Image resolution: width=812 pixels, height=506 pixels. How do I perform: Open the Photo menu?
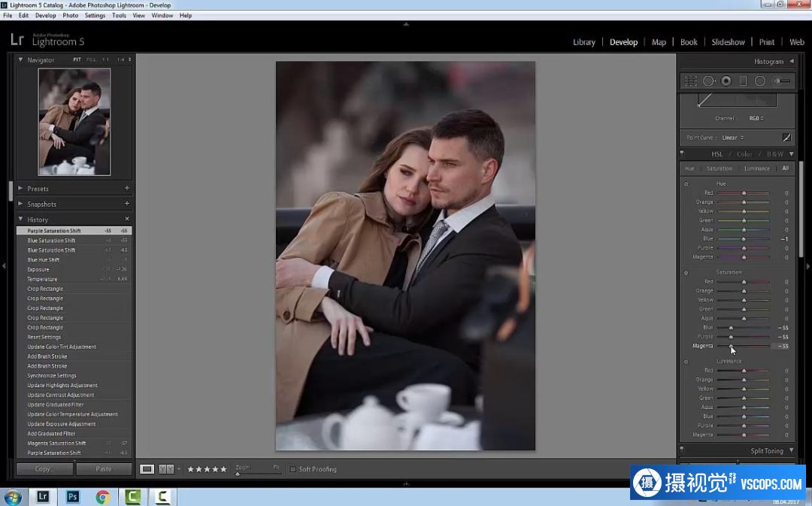(71, 16)
